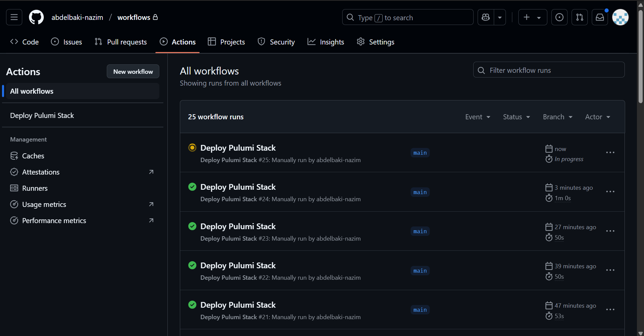The width and height of the screenshot is (644, 336).
Task: Open the Settings tab
Action: pyautogui.click(x=376, y=42)
